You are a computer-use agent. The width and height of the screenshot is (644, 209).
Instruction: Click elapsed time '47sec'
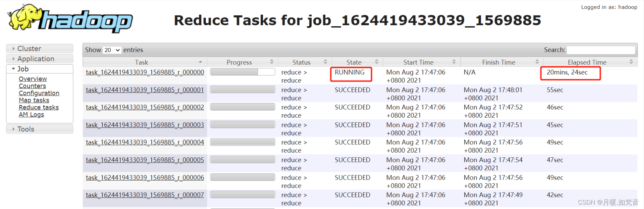coord(555,160)
